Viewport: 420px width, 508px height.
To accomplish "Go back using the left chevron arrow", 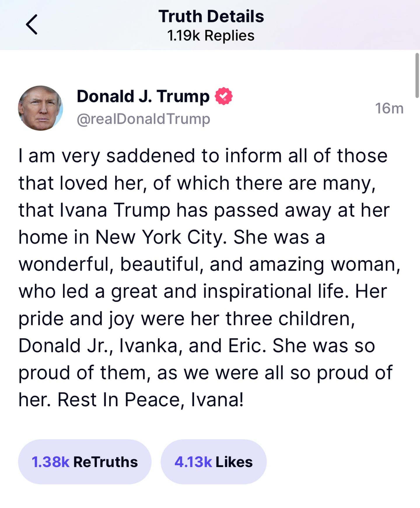I will point(32,25).
